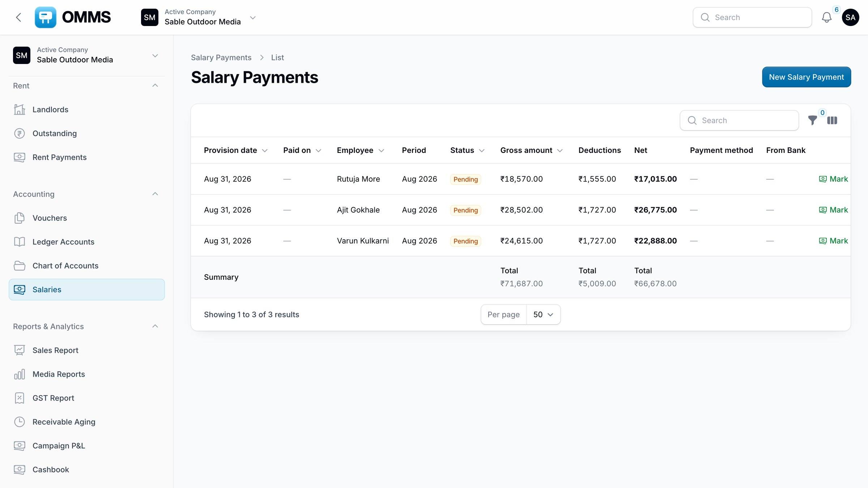The height and width of the screenshot is (488, 868).
Task: Click the back arrow icon in header
Action: 18,17
